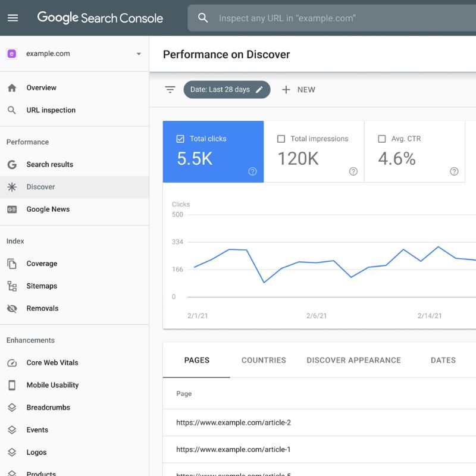Open the Discover Appearance tab
Viewport: 476px width, 476px height.
point(353,360)
